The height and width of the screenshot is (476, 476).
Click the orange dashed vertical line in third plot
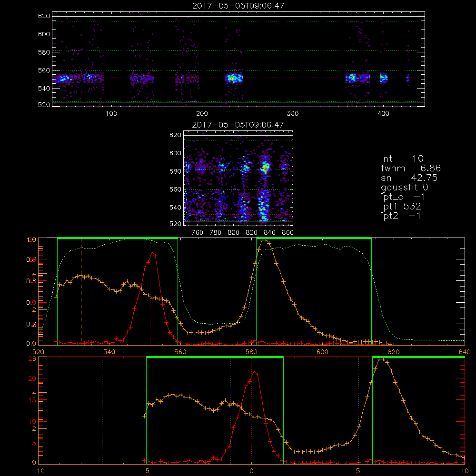tap(81, 291)
